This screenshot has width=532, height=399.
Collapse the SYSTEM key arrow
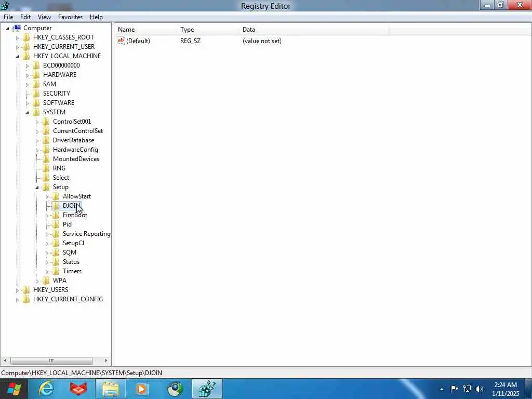click(x=27, y=113)
